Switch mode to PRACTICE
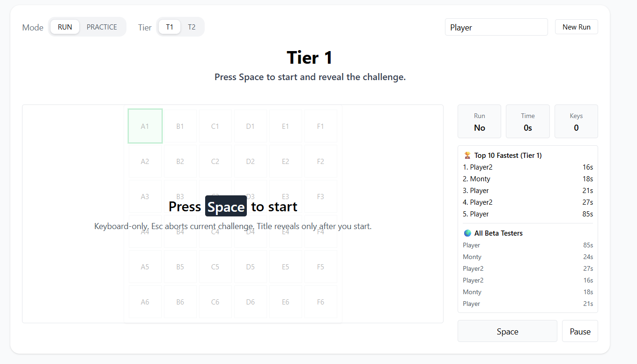This screenshot has height=364, width=637. (x=102, y=27)
